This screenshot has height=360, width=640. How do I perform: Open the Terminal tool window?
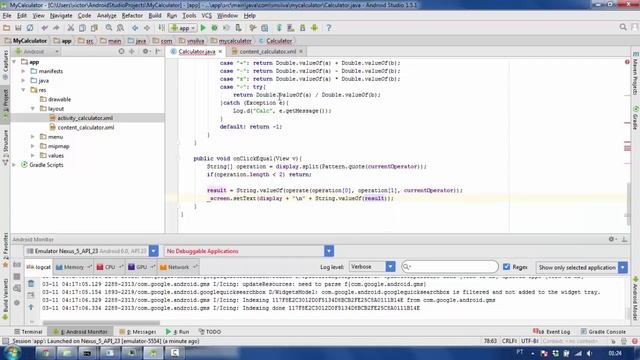[x=28, y=332]
